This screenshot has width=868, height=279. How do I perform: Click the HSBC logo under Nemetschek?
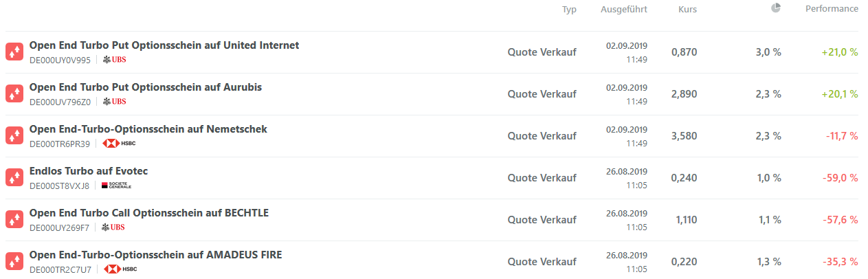[120, 144]
